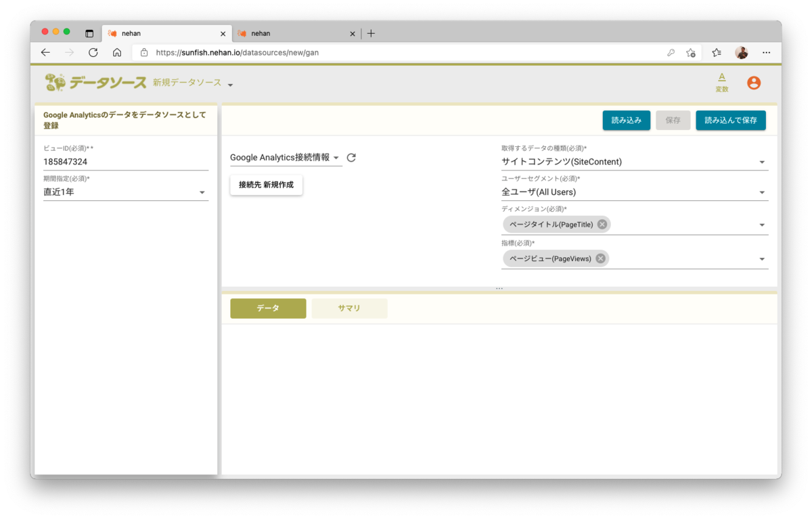Click the tab overview icon left of tabs

pyautogui.click(x=89, y=32)
